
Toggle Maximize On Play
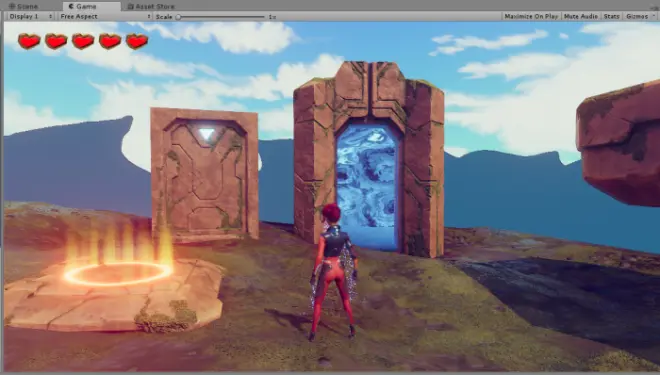click(531, 16)
